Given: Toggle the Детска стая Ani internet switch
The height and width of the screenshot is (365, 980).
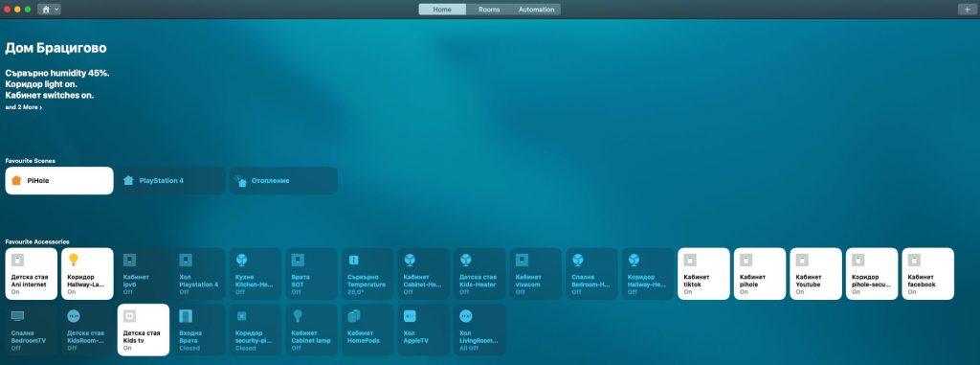Looking at the screenshot, I should point(32,274).
